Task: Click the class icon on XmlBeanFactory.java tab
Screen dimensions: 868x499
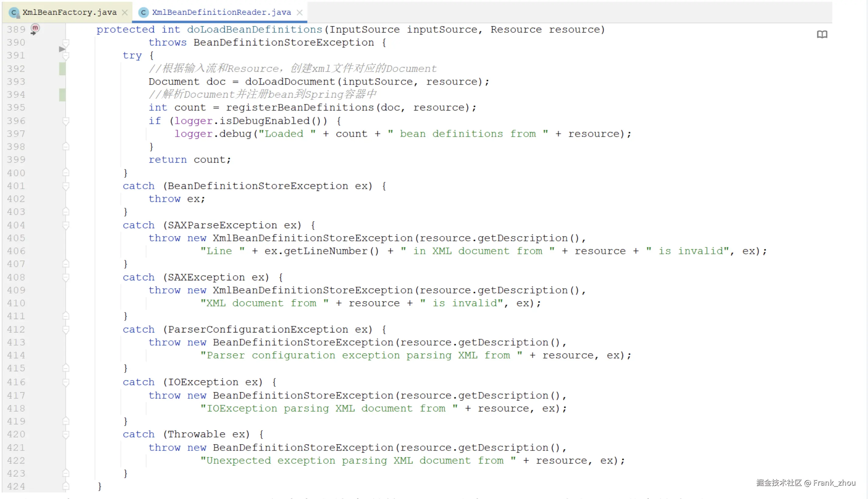Action: 14,13
